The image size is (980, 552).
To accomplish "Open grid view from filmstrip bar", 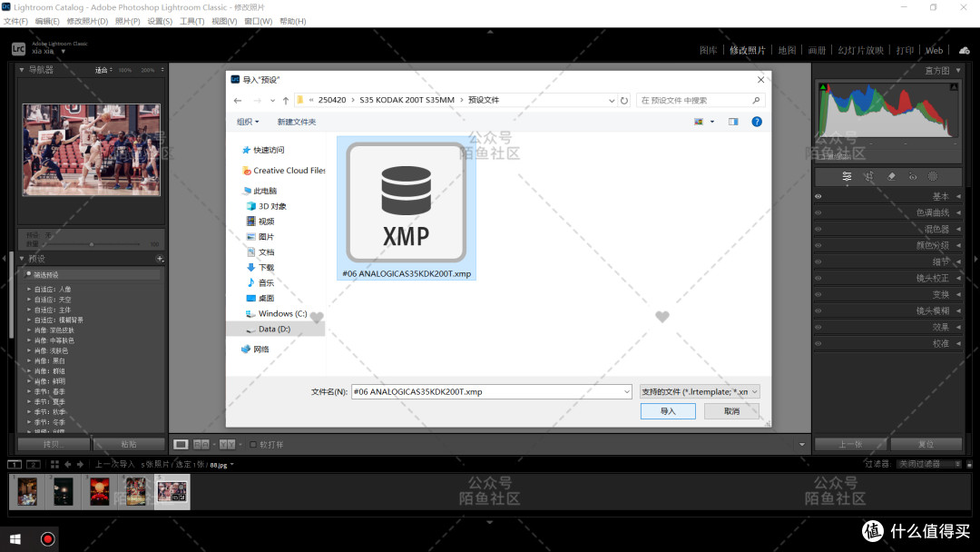I will click(x=54, y=465).
